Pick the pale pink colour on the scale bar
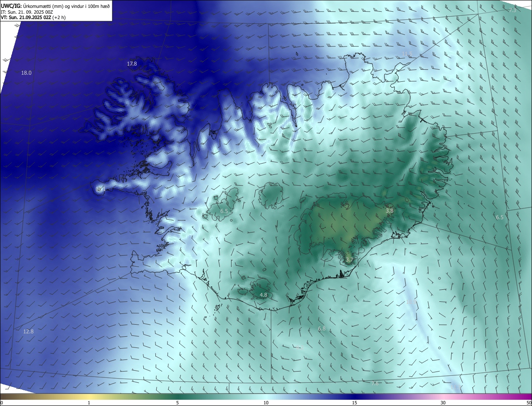 [x=443, y=396]
